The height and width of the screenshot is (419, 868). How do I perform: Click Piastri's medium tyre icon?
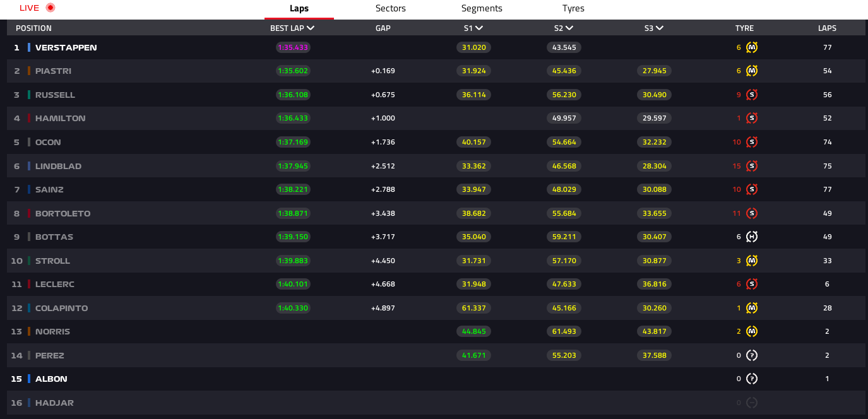tap(751, 71)
